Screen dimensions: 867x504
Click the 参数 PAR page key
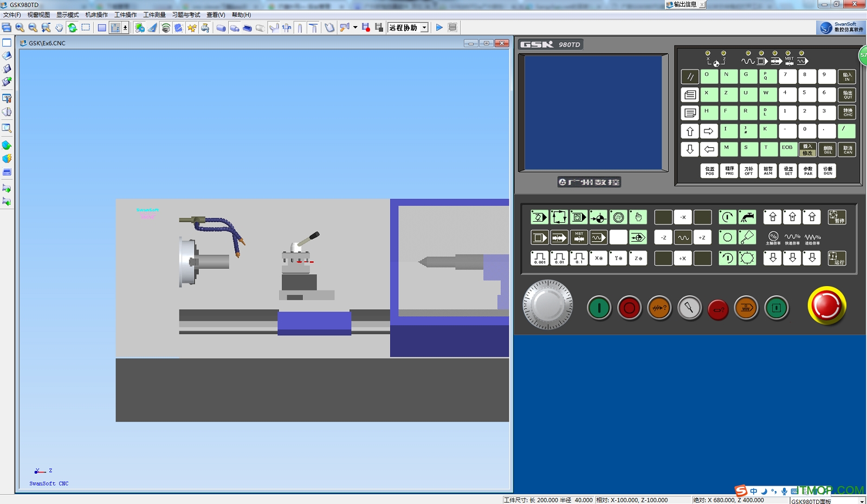(x=808, y=171)
